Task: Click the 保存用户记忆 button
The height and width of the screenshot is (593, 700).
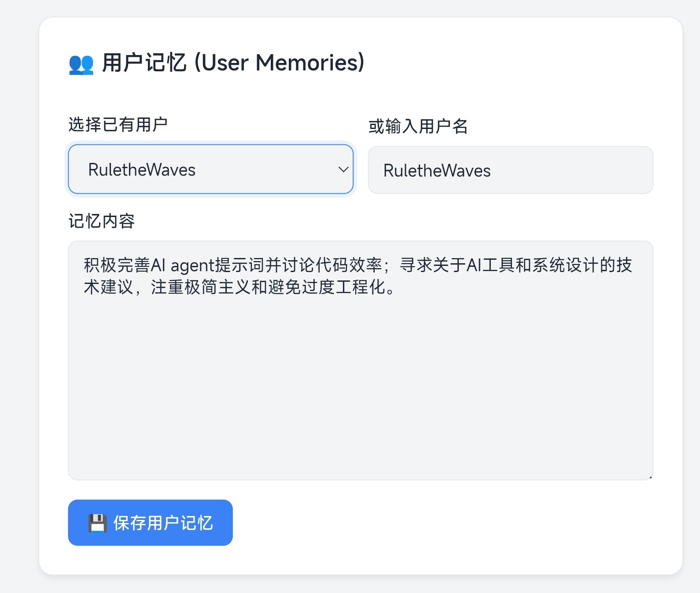Action: coord(150,523)
